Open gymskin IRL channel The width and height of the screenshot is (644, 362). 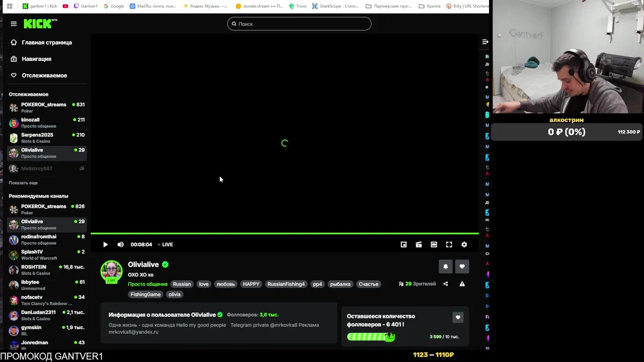tap(47, 330)
